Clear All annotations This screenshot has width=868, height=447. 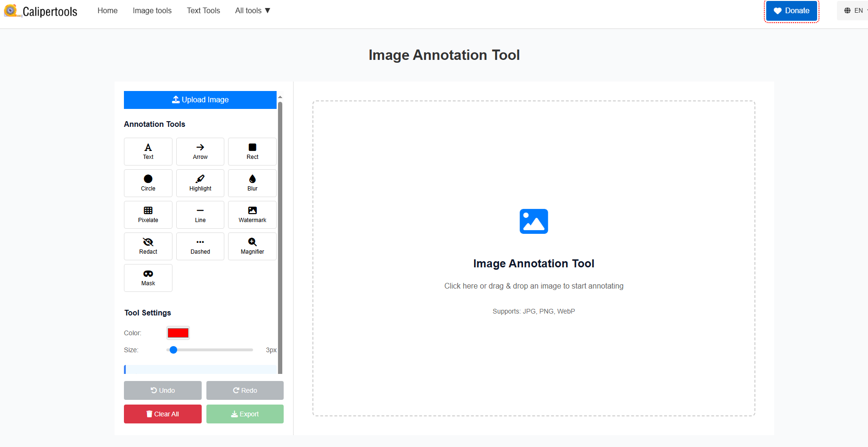pos(163,414)
